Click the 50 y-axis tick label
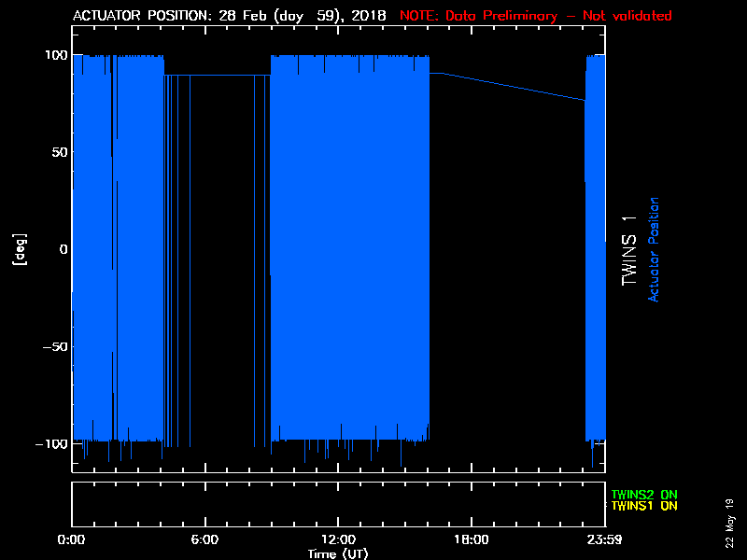 [x=59, y=152]
